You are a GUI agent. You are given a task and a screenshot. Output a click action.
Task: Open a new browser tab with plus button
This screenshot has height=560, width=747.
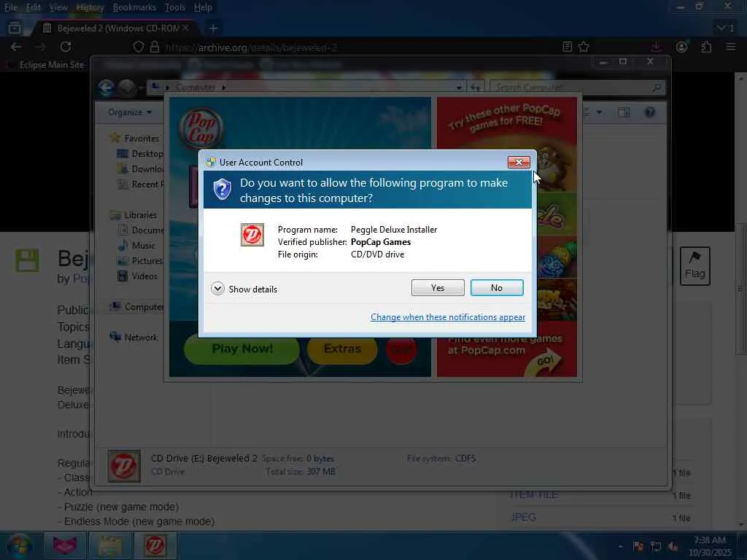[214, 28]
